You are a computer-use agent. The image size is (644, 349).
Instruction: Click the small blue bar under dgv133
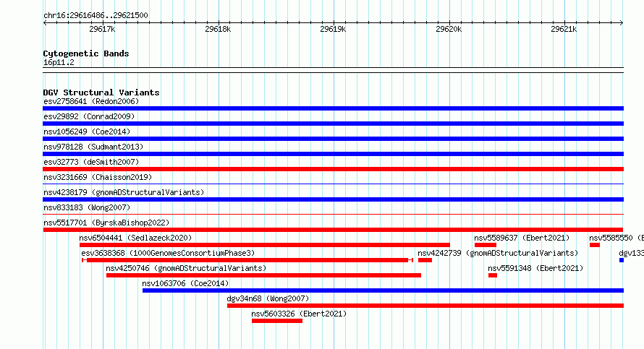pos(622,260)
